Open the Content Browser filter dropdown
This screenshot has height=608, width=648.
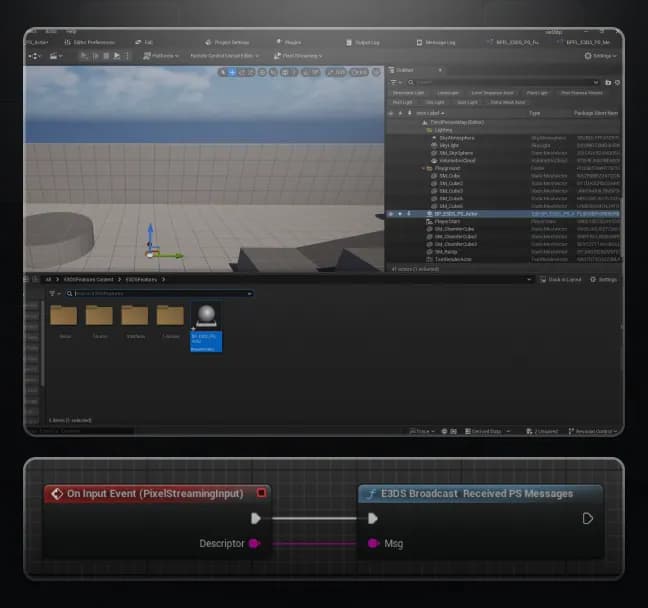point(55,293)
